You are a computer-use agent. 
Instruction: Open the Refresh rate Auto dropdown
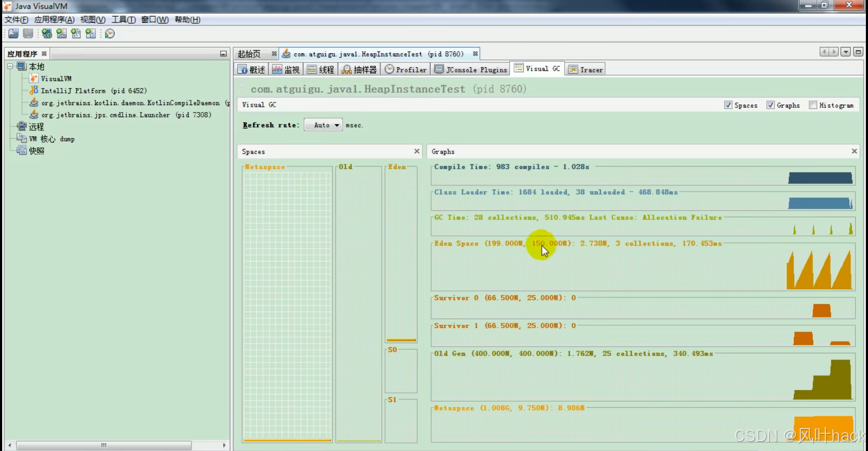[323, 125]
